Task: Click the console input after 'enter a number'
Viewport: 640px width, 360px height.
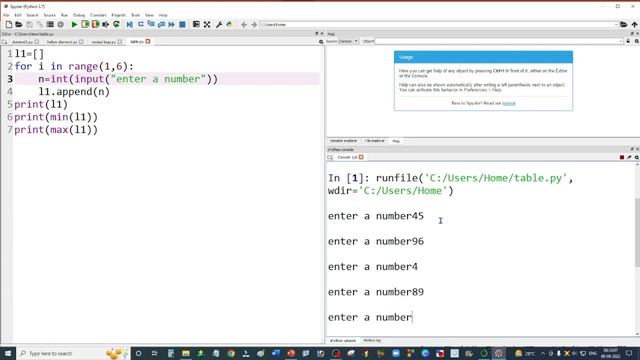Action: pyautogui.click(x=413, y=317)
